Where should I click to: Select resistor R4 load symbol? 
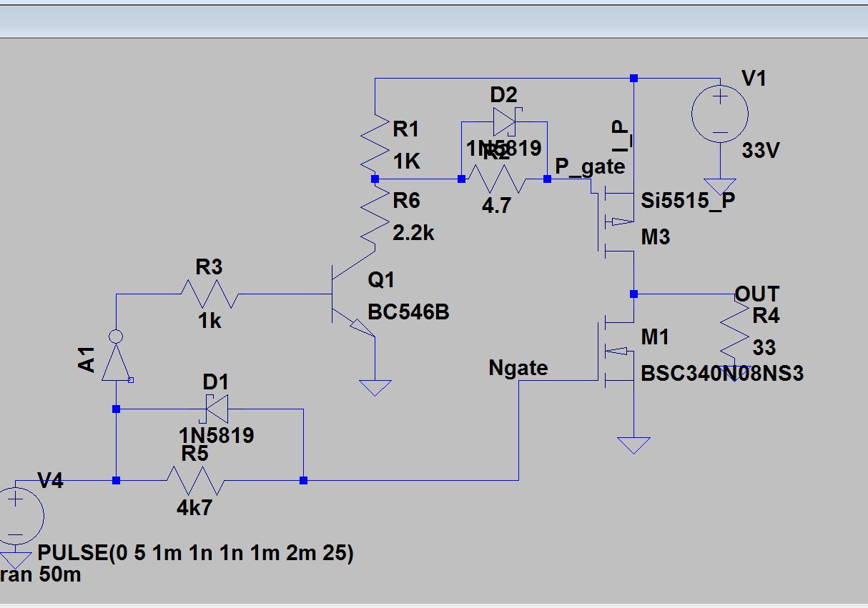point(735,331)
